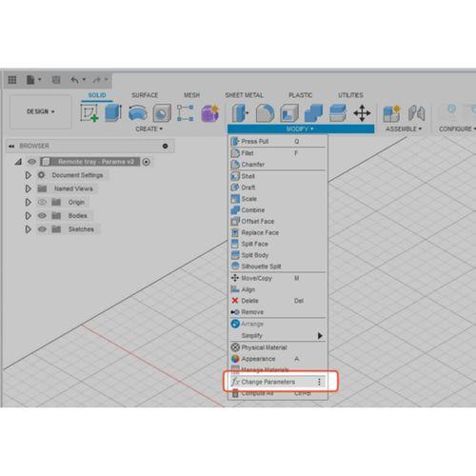Open the CREATE dropdown menu
The image size is (476, 476).
coord(149,129)
